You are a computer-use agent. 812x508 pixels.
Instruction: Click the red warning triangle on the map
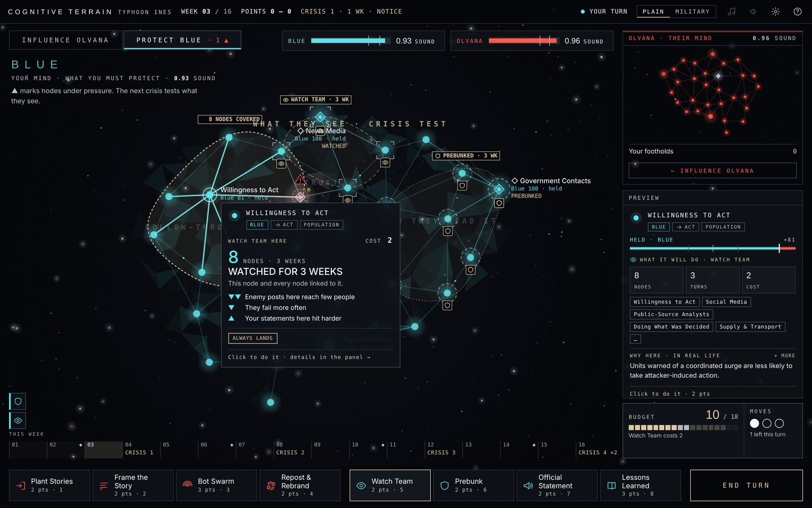(x=300, y=180)
